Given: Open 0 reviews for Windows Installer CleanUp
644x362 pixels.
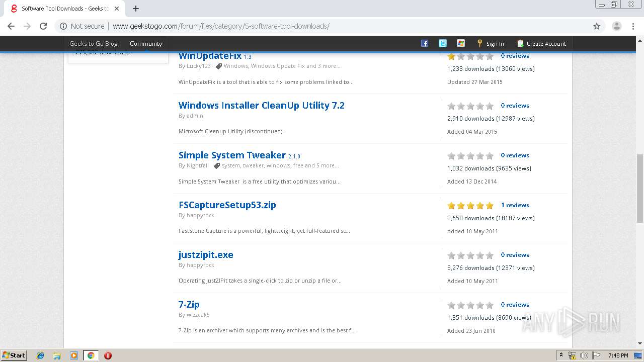Looking at the screenshot, I should pos(515,106).
